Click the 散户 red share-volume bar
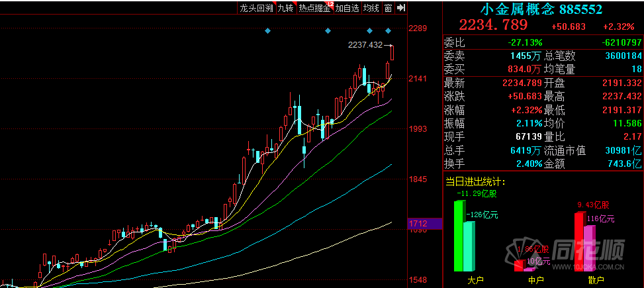Viewport: 644px width, 288px height. 579,242
